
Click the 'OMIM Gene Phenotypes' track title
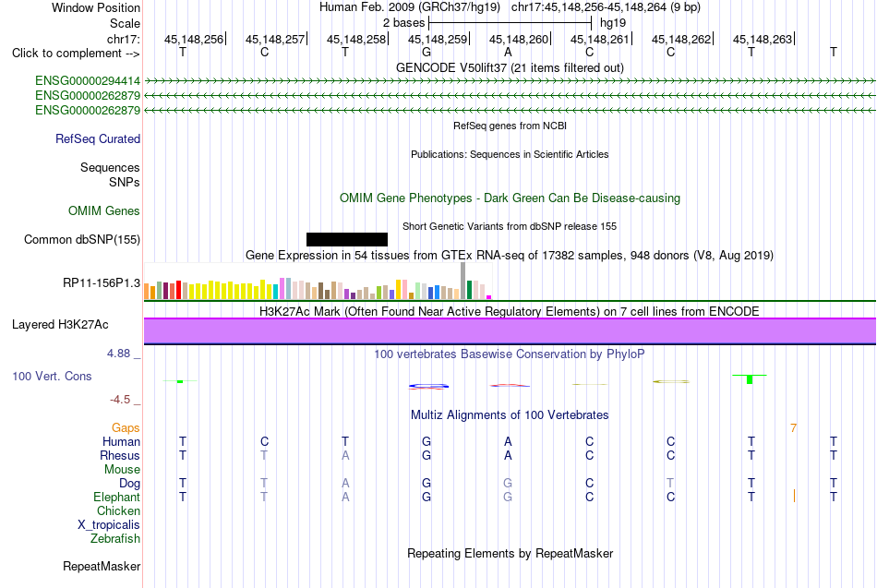[510, 198]
